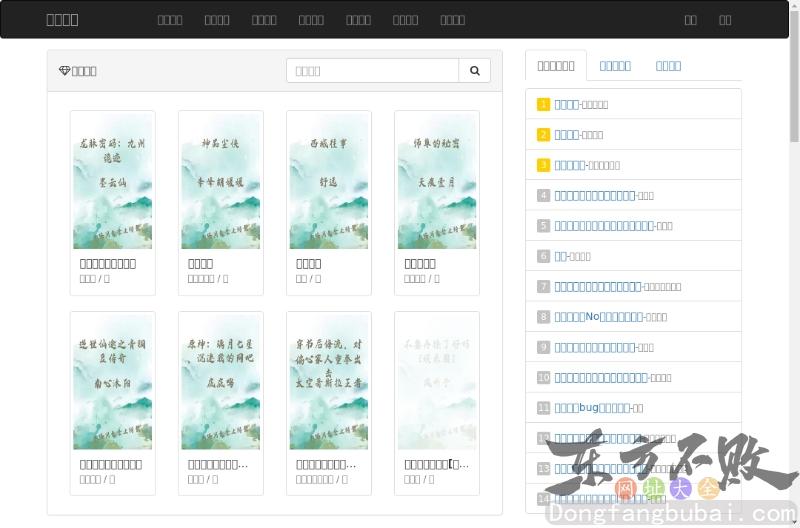Open ranking entry 11 containing 'bug'

coord(592,408)
